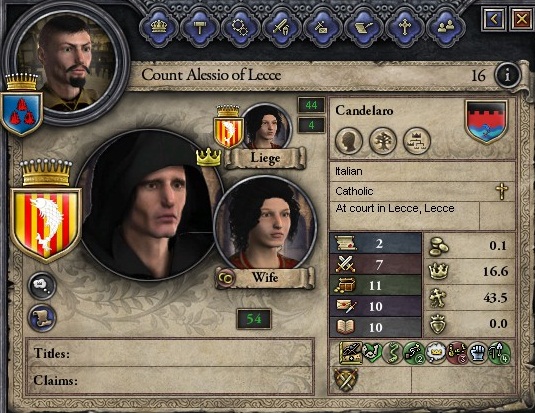Click the blue scroll diplomacy button
Image resolution: width=535 pixels, height=413 pixels.
coord(42,318)
